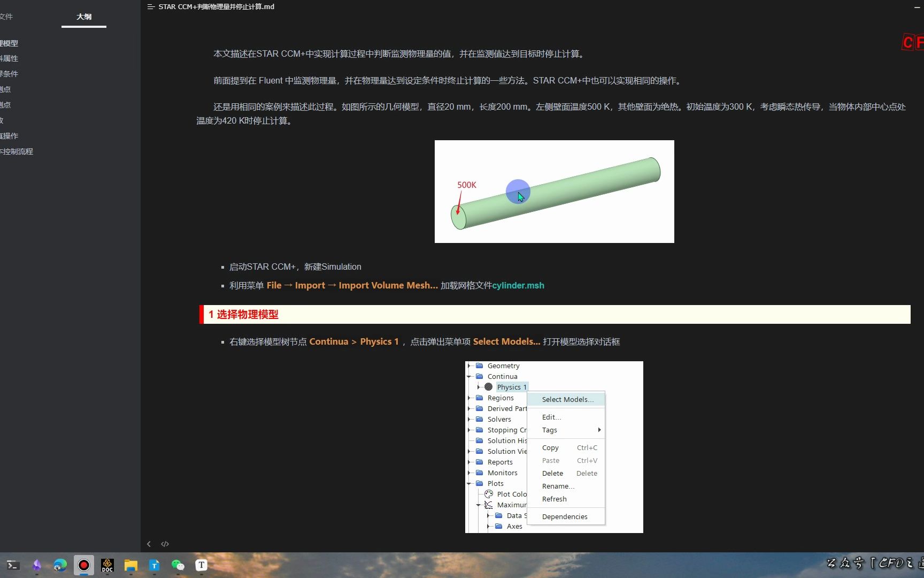Jump to the 条件 outline entry
This screenshot has width=924, height=578.
9,74
